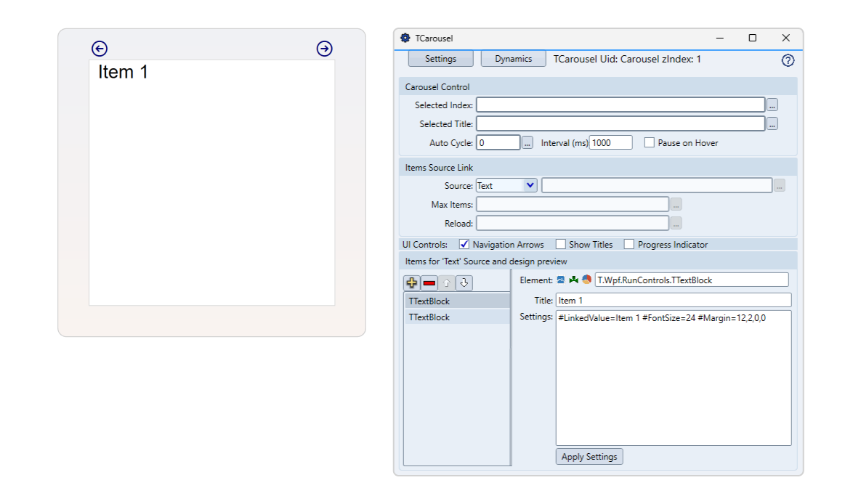Enable the Show Titles checkbox

pyautogui.click(x=561, y=244)
